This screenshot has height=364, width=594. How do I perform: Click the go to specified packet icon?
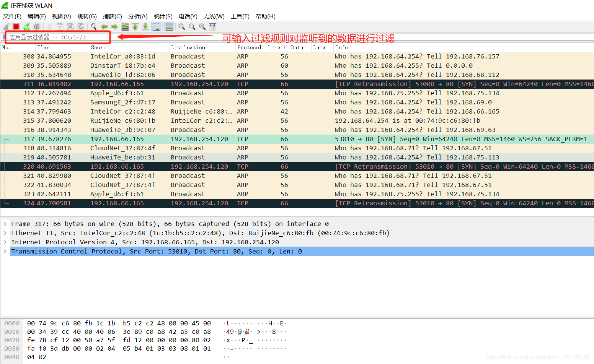(x=125, y=27)
